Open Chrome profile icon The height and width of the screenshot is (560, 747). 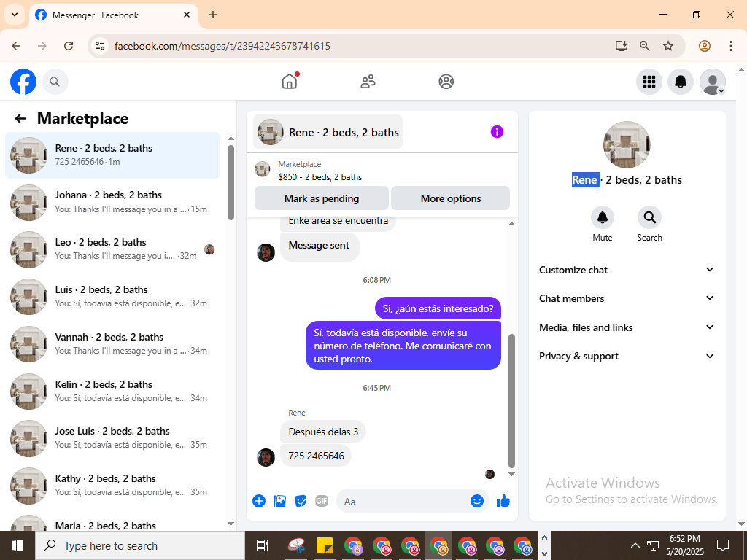pyautogui.click(x=704, y=46)
